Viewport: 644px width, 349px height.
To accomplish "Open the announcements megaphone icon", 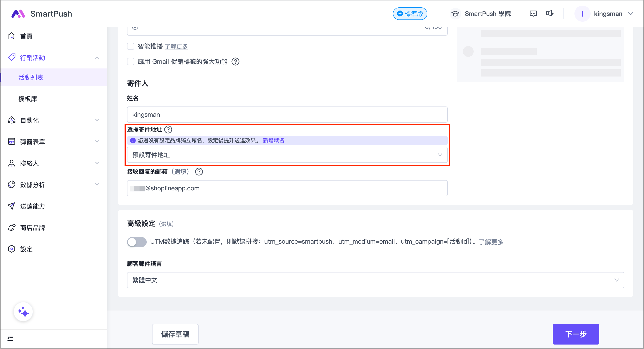I will [x=549, y=13].
